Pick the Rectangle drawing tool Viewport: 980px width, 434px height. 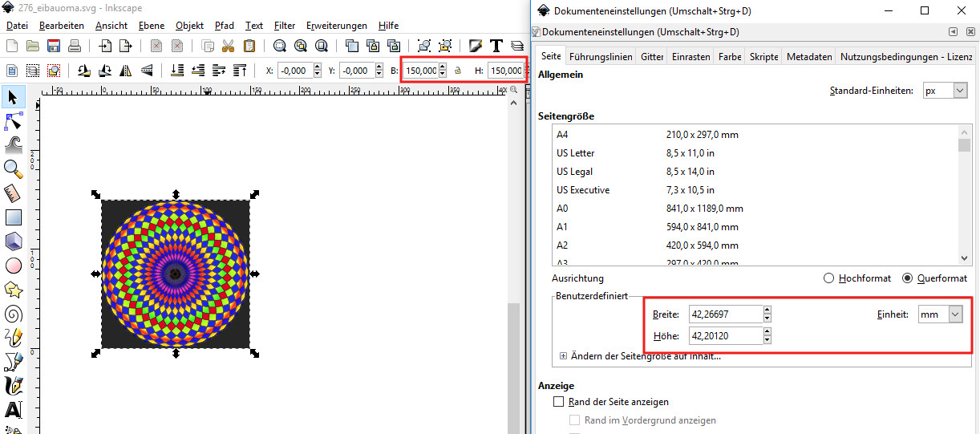[x=13, y=217]
